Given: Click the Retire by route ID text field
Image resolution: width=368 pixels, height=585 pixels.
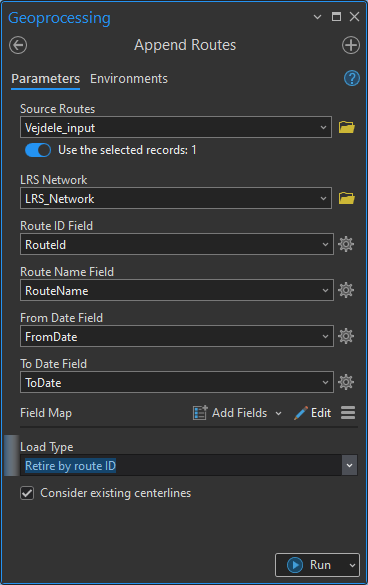Looking at the screenshot, I should pyautogui.click(x=181, y=465).
